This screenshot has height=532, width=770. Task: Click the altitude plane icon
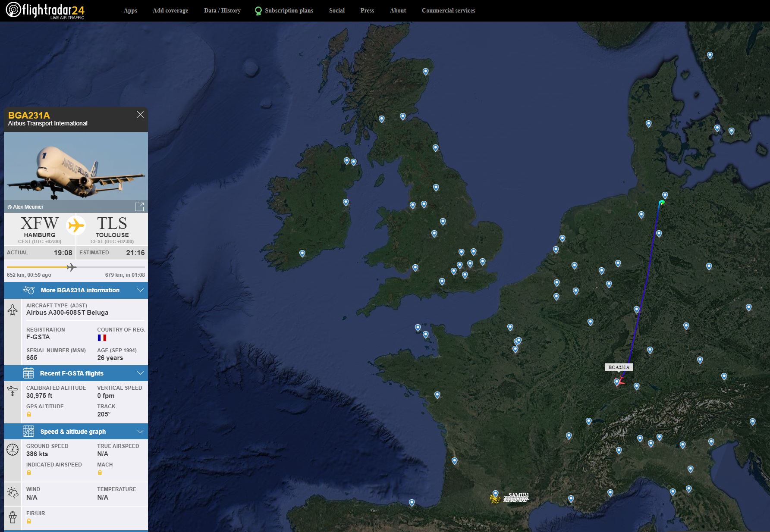click(x=13, y=391)
